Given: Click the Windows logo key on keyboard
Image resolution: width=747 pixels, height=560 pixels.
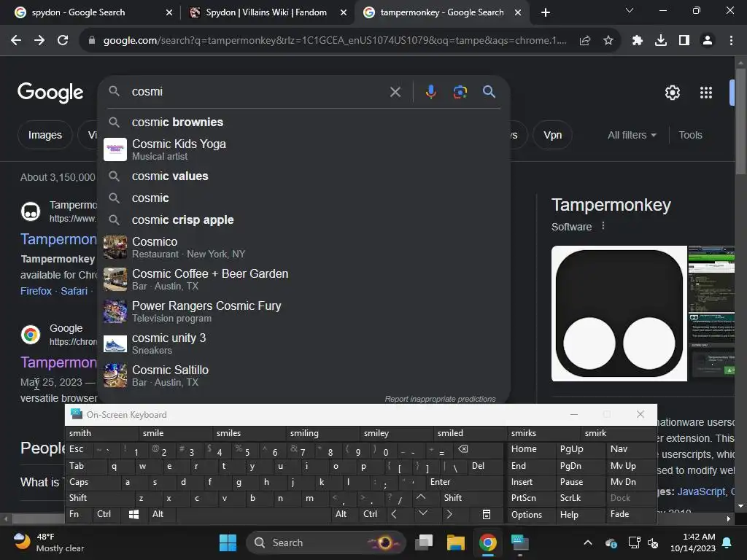Looking at the screenshot, I should click(134, 514).
